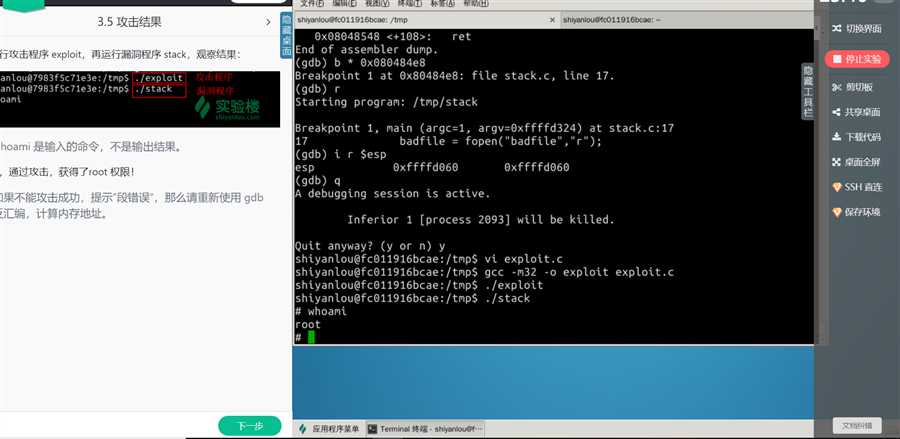
Task: Open terminal 终端(T) menu
Action: [410, 3]
